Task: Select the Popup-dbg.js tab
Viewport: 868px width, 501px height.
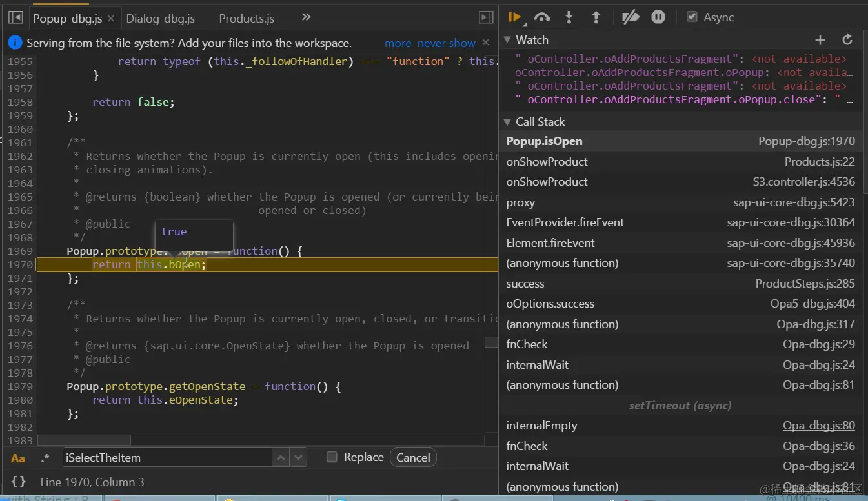Action: pos(68,19)
